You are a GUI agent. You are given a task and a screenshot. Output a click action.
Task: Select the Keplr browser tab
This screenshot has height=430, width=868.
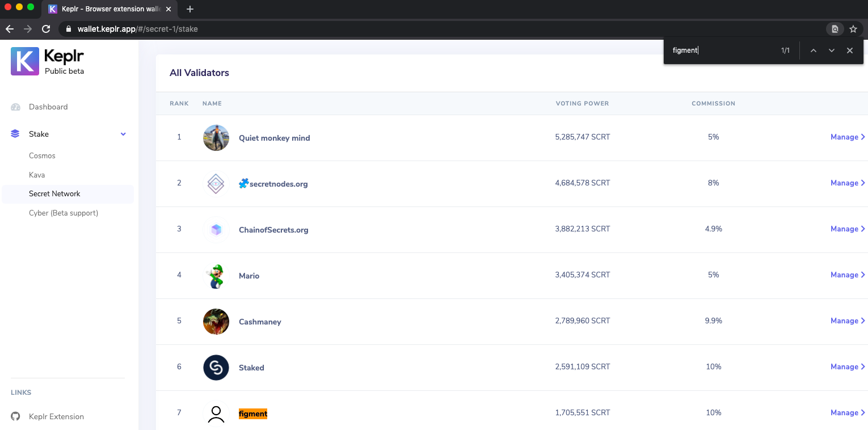pyautogui.click(x=111, y=9)
